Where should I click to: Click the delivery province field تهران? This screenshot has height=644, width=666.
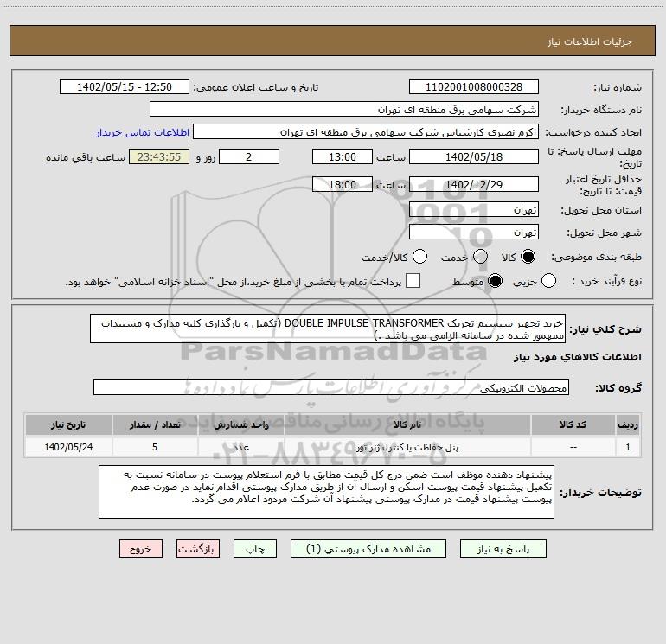pos(474,209)
